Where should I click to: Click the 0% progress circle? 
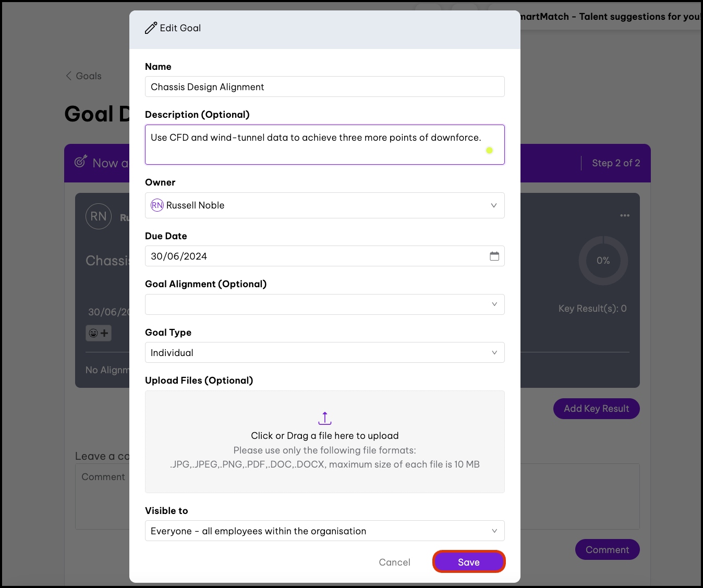pyautogui.click(x=603, y=261)
